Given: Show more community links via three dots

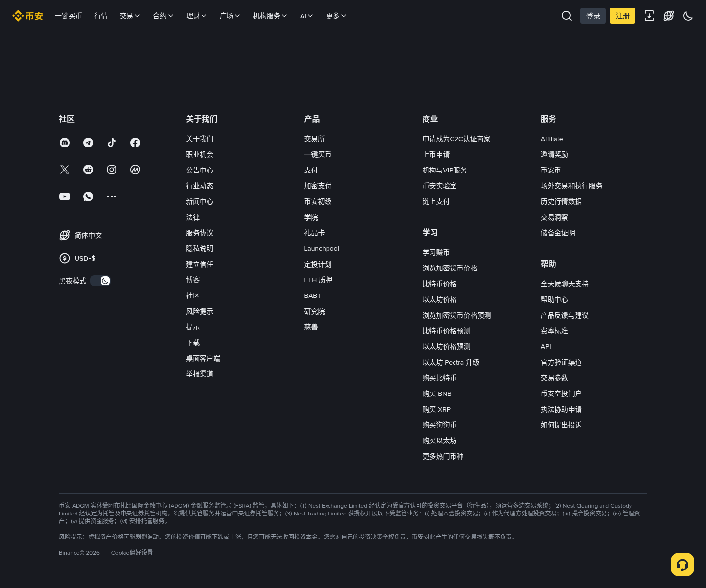Looking at the screenshot, I should pos(112,196).
